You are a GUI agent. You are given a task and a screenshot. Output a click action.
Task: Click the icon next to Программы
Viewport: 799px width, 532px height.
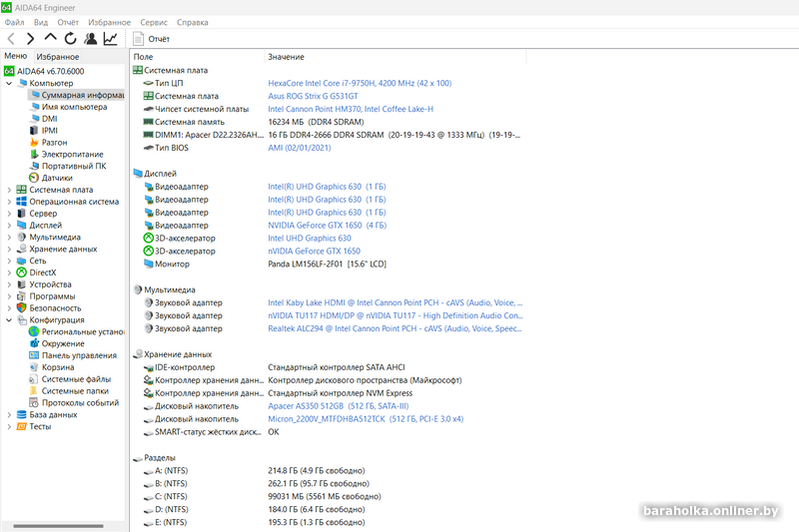point(21,296)
